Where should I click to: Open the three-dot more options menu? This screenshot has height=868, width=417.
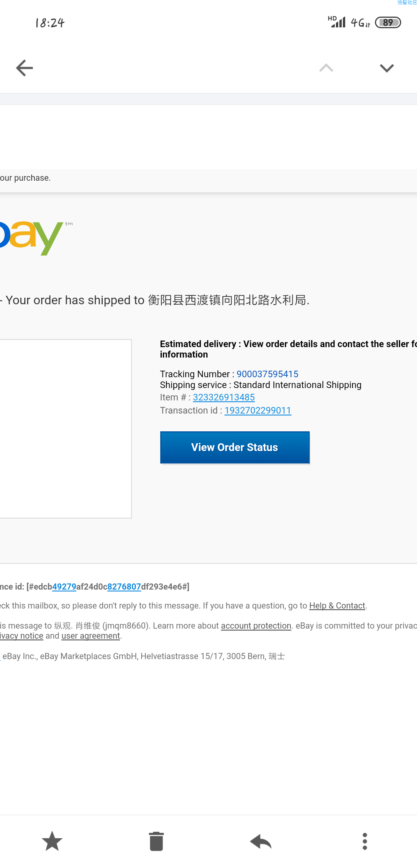pyautogui.click(x=365, y=841)
